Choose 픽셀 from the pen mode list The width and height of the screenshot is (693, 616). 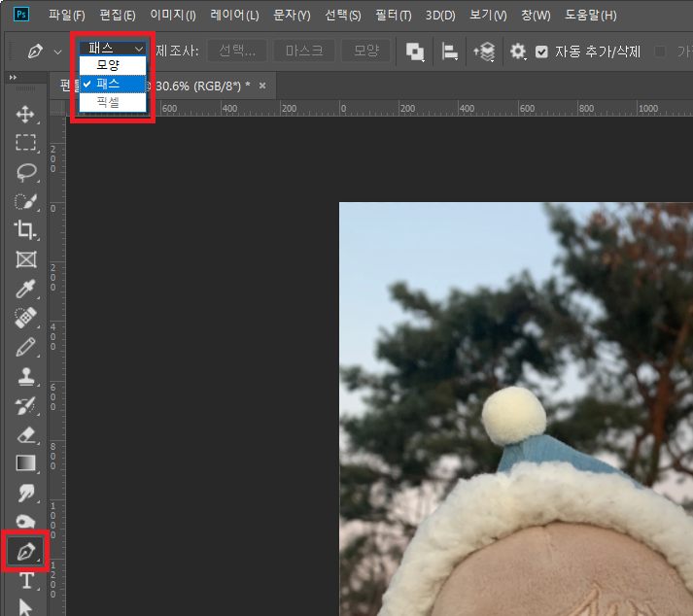pyautogui.click(x=108, y=101)
